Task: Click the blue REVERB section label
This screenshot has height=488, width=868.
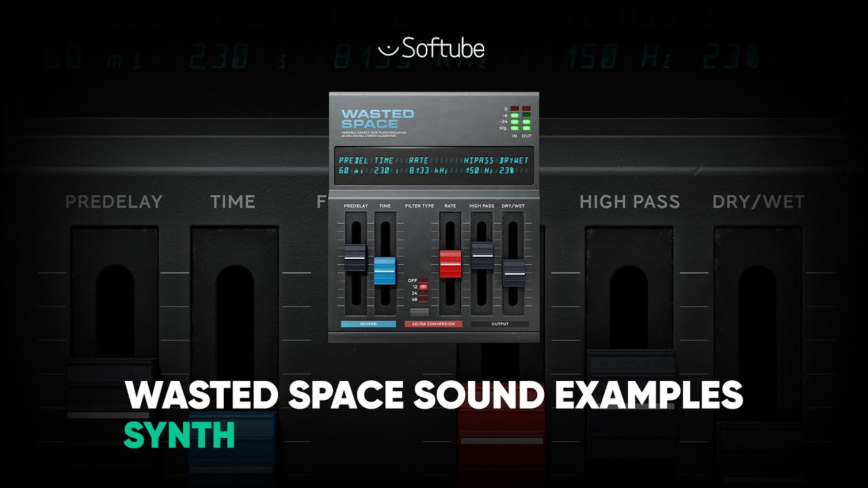Action: (x=368, y=325)
